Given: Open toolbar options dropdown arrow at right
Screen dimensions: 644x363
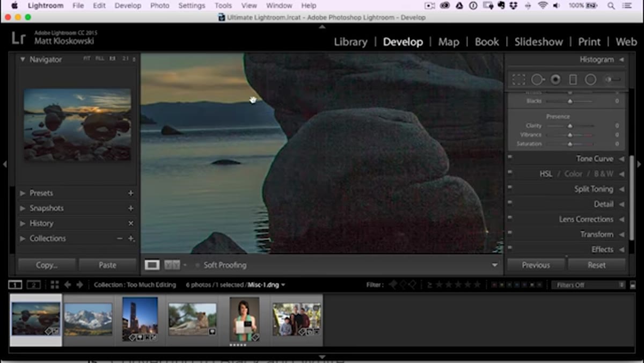Looking at the screenshot, I should [495, 265].
